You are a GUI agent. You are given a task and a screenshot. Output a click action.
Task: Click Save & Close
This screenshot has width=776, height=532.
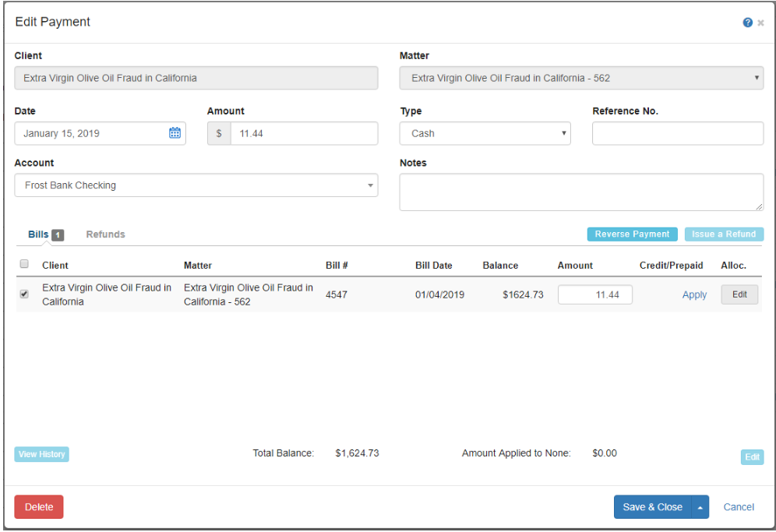click(x=652, y=507)
